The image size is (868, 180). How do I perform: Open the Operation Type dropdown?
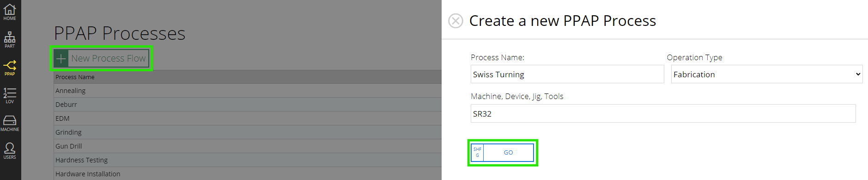pos(767,74)
